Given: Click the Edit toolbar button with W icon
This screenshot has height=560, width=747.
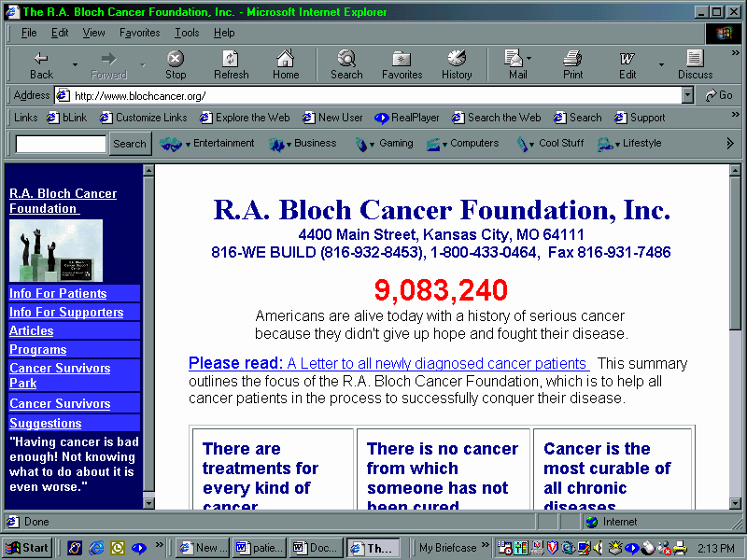Looking at the screenshot, I should point(627,65).
